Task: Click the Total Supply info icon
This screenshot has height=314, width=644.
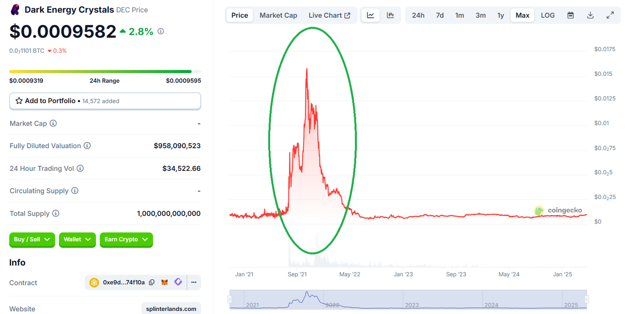Action: (56, 214)
